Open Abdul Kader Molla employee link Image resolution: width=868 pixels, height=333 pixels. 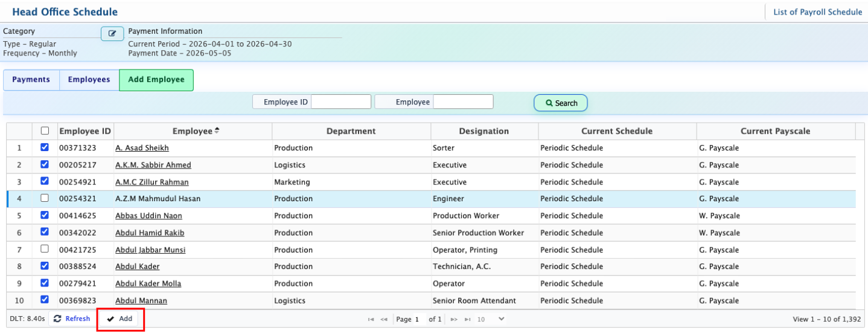148,283
